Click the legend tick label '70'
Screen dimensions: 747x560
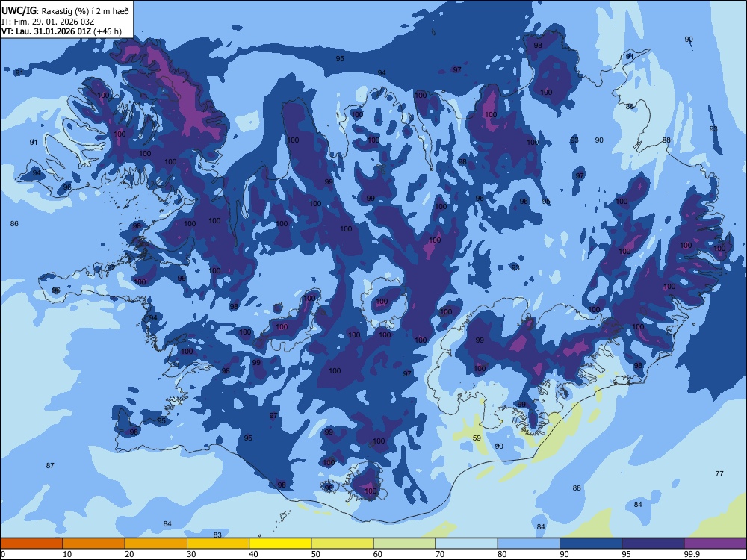(440, 554)
